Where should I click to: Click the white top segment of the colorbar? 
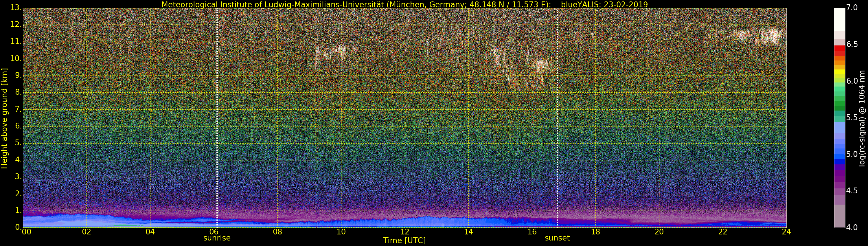[x=839, y=20]
